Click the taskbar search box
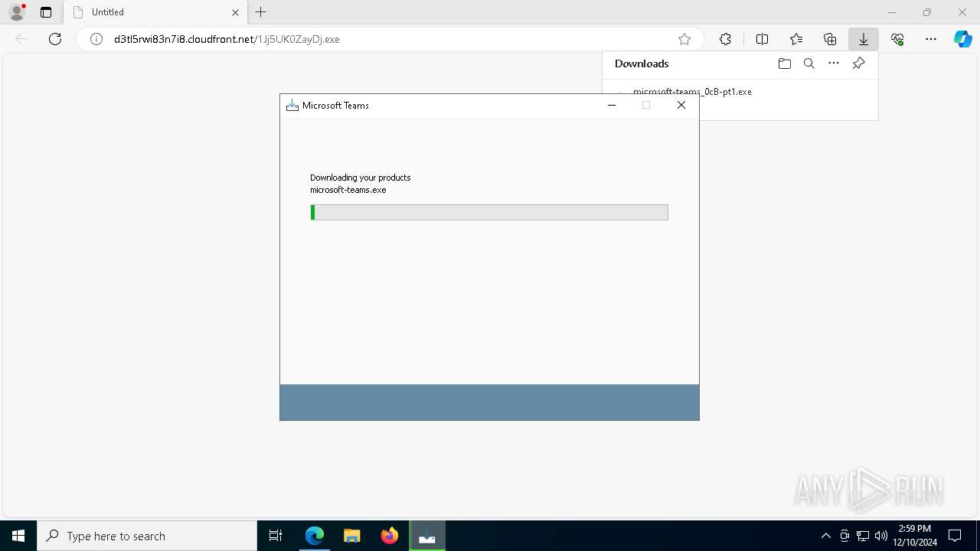The width and height of the screenshot is (980, 551). point(147,536)
